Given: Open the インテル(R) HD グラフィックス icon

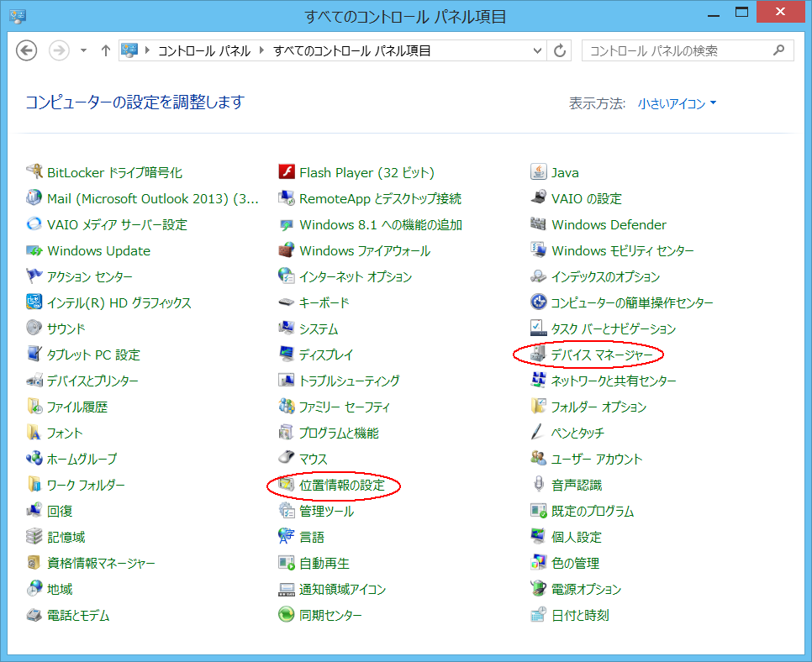Looking at the screenshot, I should point(34,302).
